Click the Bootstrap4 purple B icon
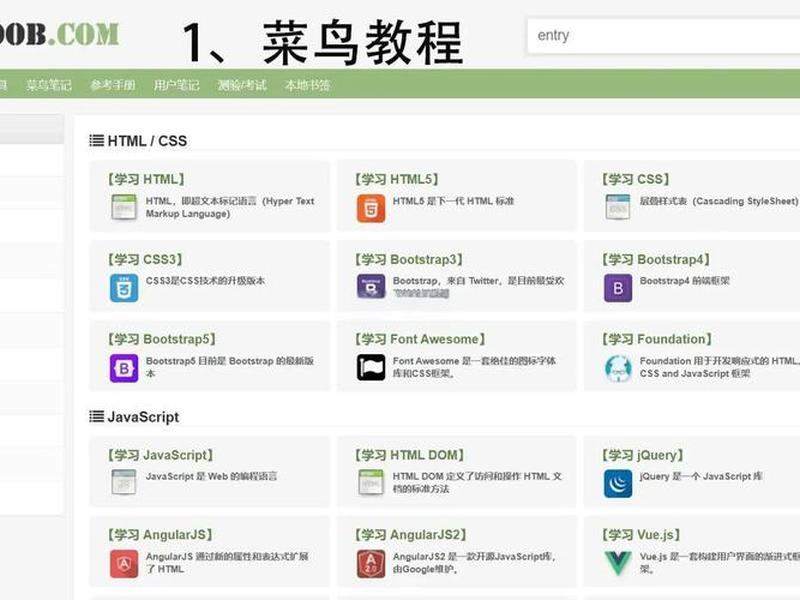 click(618, 288)
